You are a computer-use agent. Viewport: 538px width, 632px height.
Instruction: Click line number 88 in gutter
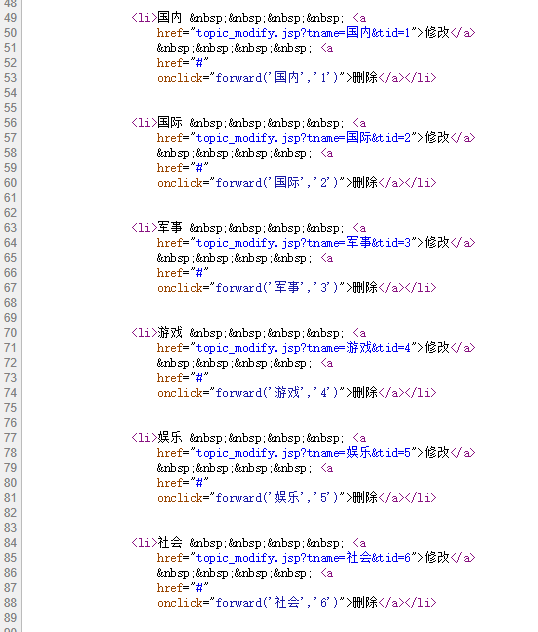[10, 603]
